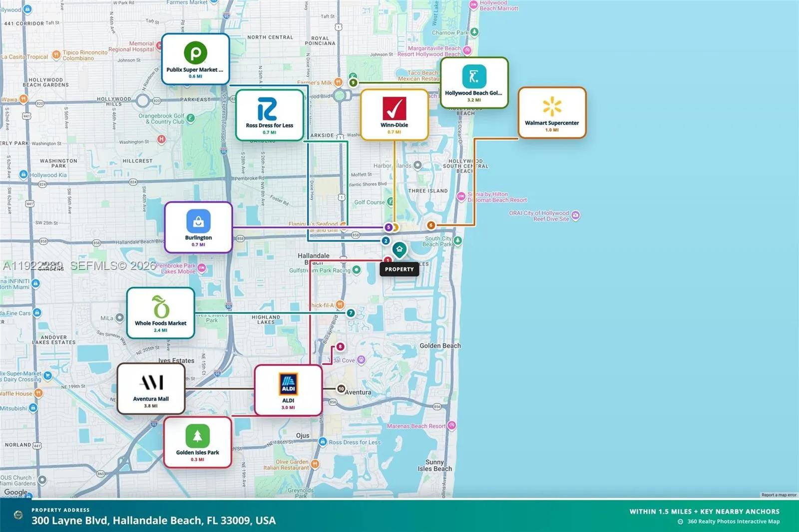Click the Pembroke Park Lakes Mobile pin
Image resolution: width=799 pixels, height=532 pixels.
202,268
